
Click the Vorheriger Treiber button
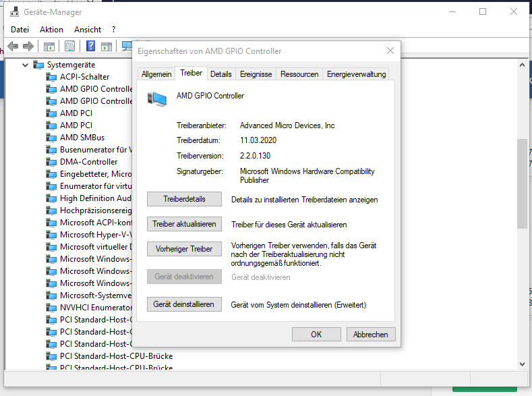184,249
